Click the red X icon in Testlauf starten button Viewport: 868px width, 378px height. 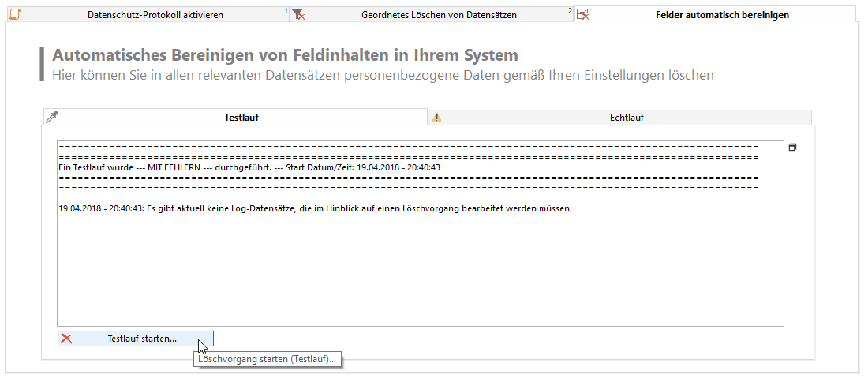coord(67,339)
